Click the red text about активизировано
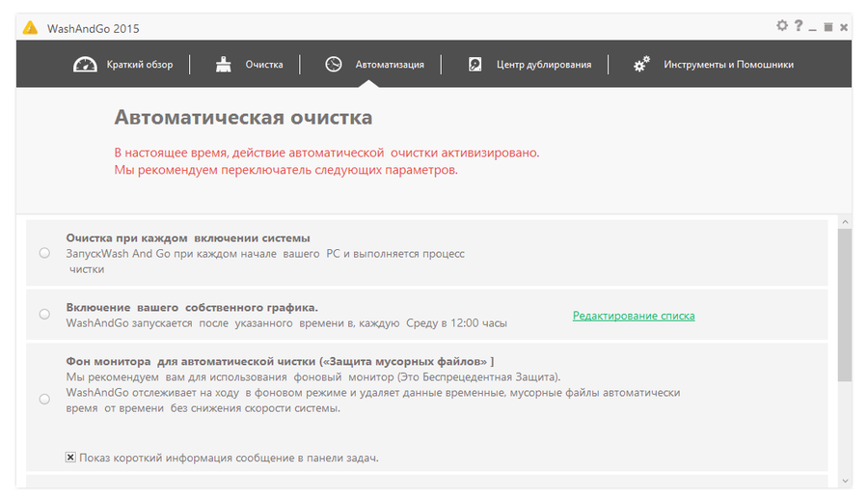The image size is (868, 500). tap(327, 153)
